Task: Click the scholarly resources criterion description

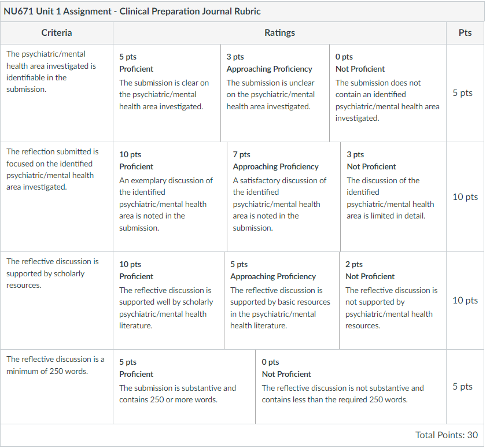Action: (x=53, y=273)
